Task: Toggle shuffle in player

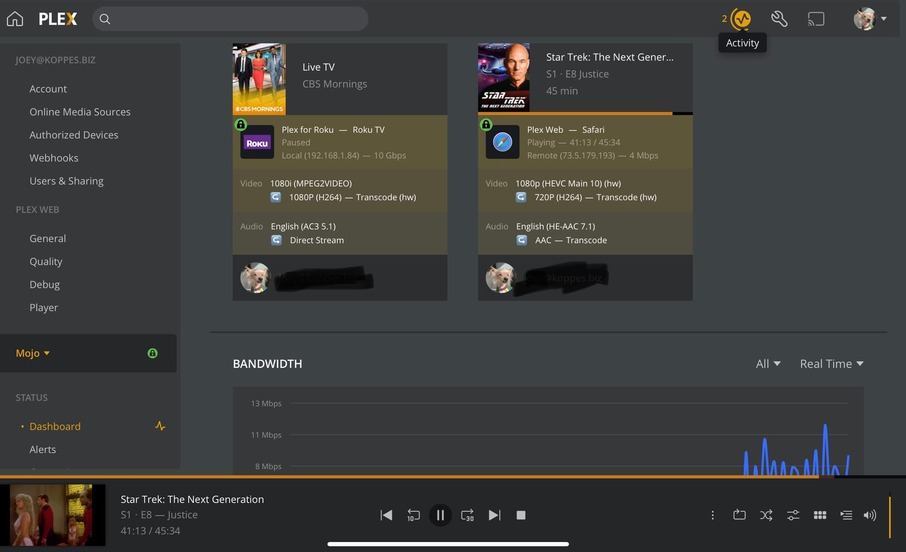Action: (x=766, y=515)
